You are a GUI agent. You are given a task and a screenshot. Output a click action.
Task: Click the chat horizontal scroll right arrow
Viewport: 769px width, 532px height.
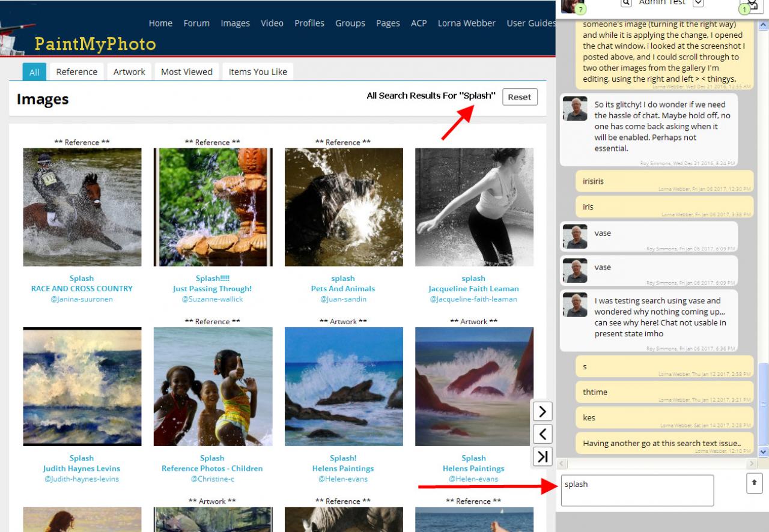pos(752,464)
